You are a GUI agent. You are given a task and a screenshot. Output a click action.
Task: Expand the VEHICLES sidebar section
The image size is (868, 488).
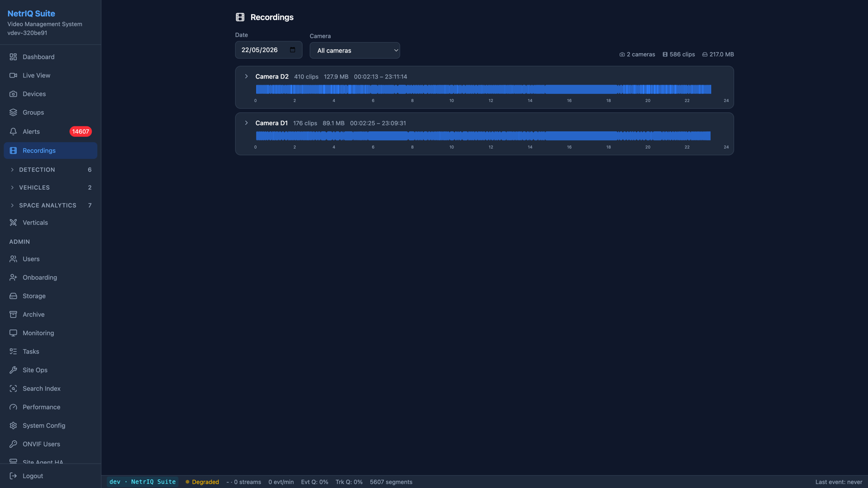coord(50,188)
